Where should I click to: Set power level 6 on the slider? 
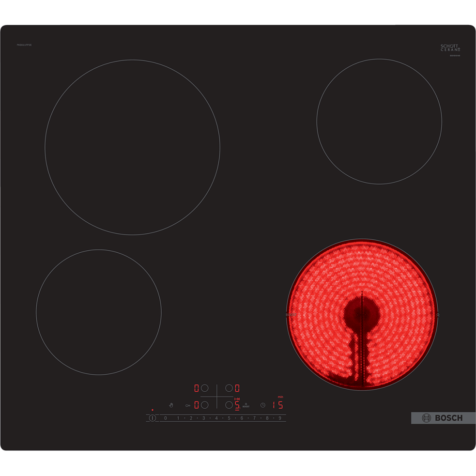[x=242, y=418]
